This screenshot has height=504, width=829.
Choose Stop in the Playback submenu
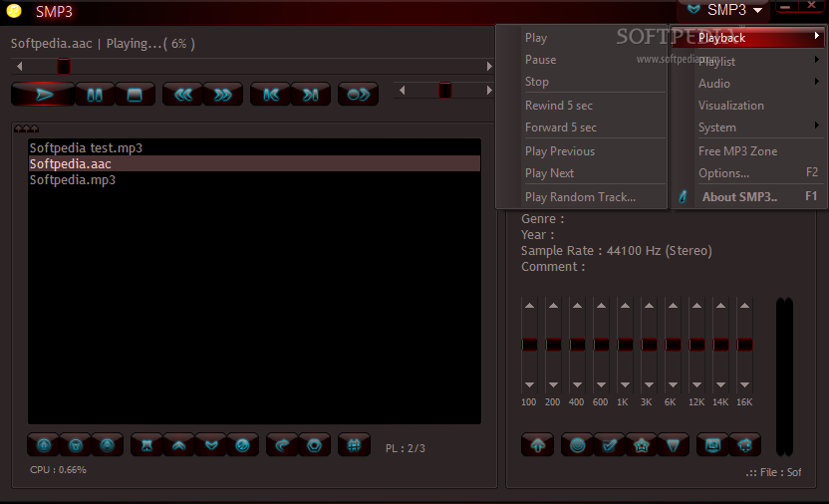(x=581, y=82)
